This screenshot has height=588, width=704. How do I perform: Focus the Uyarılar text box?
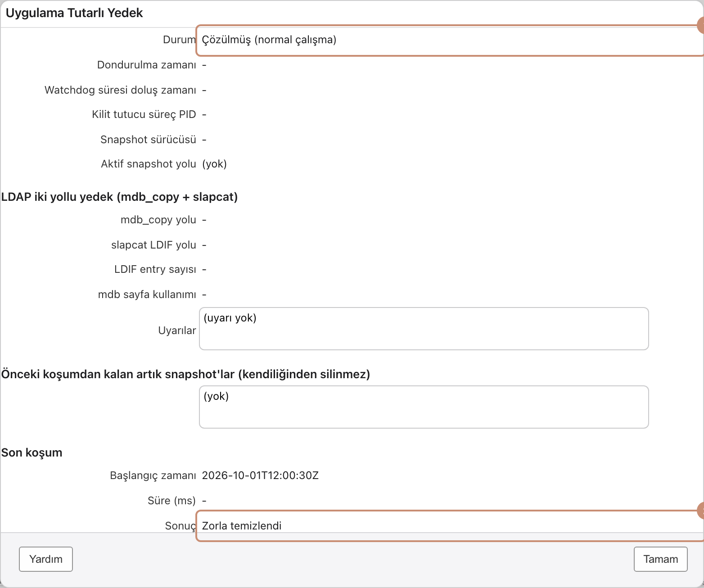(424, 329)
